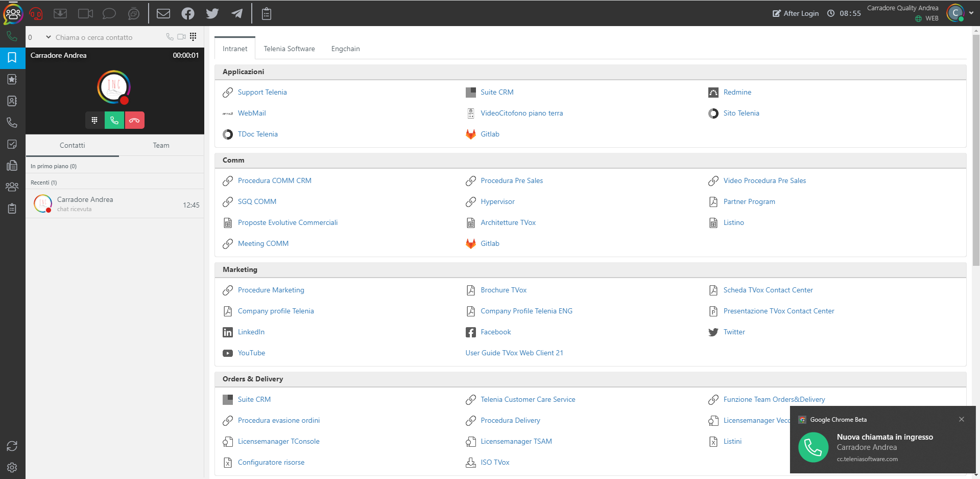Image resolution: width=980 pixels, height=479 pixels.
Task: Open the WebMail link
Action: tap(252, 113)
